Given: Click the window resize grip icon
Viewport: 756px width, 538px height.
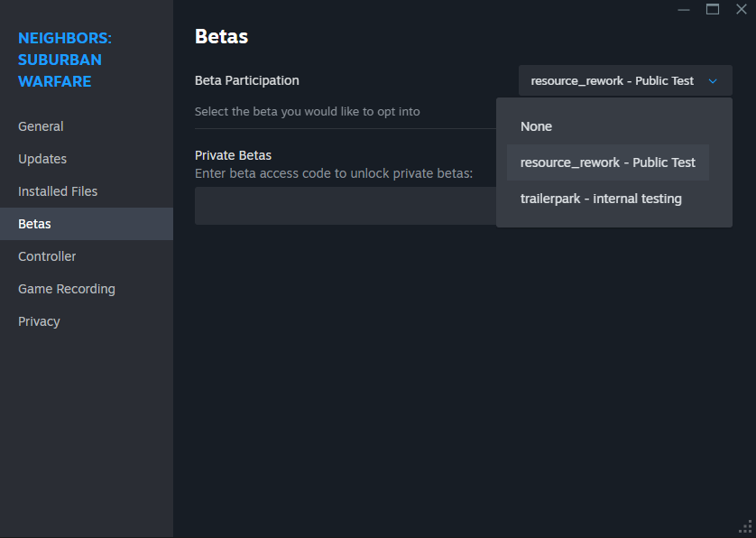Looking at the screenshot, I should pos(746,527).
